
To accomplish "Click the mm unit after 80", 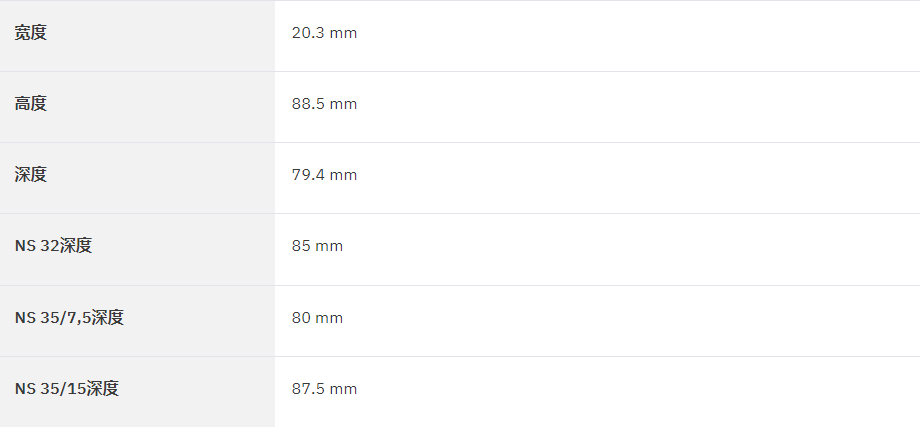I will [x=329, y=318].
